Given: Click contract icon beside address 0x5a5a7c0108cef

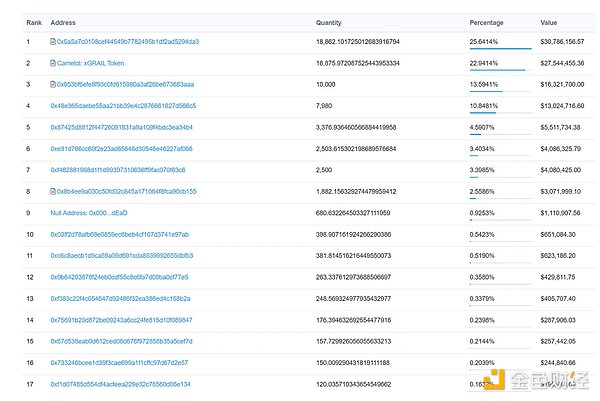Looking at the screenshot, I should [53, 42].
